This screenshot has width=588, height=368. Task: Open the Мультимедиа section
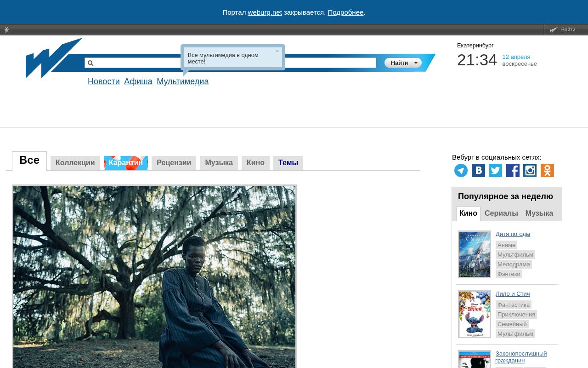pyautogui.click(x=183, y=81)
